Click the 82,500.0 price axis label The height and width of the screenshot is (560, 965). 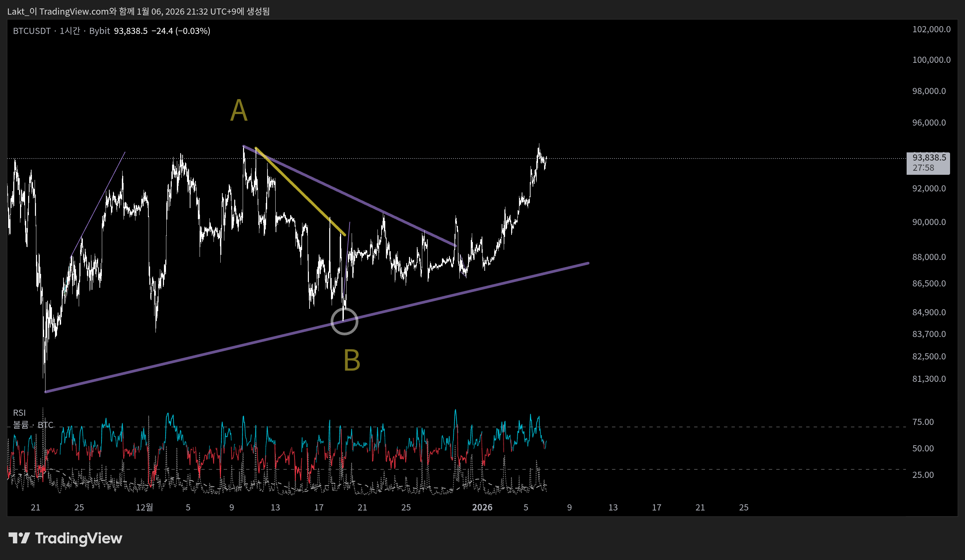pyautogui.click(x=929, y=356)
